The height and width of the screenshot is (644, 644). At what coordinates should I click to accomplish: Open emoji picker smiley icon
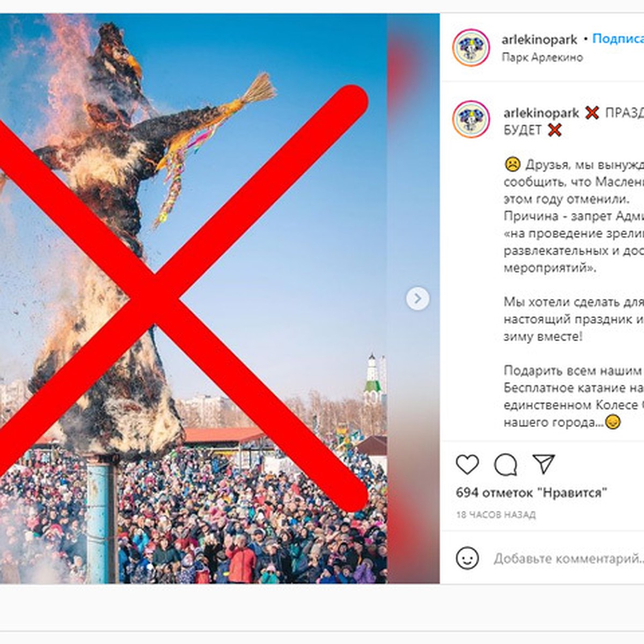(467, 558)
